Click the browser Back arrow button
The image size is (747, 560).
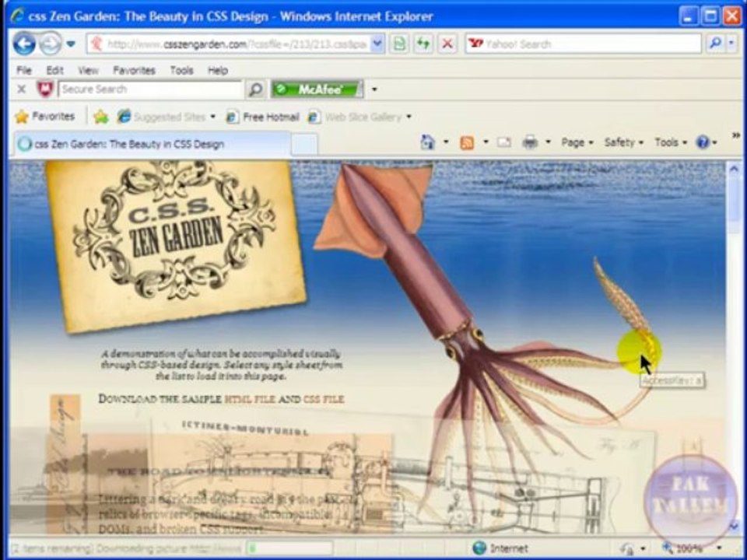[24, 44]
